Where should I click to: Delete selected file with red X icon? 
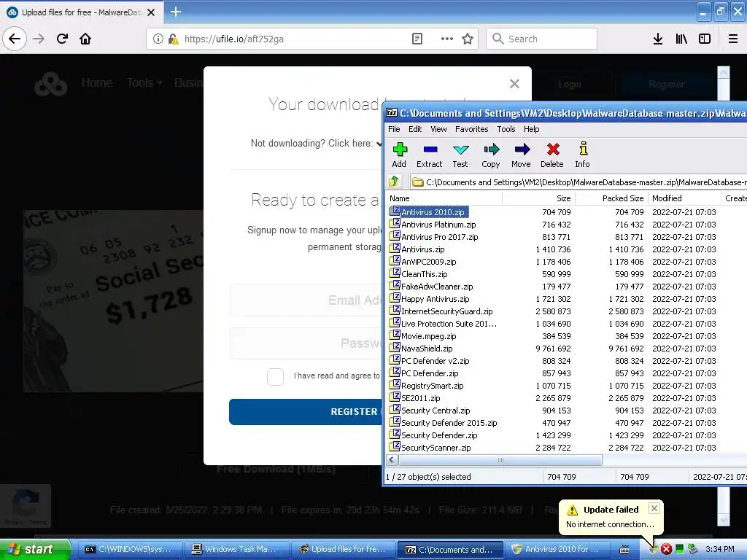pyautogui.click(x=552, y=155)
